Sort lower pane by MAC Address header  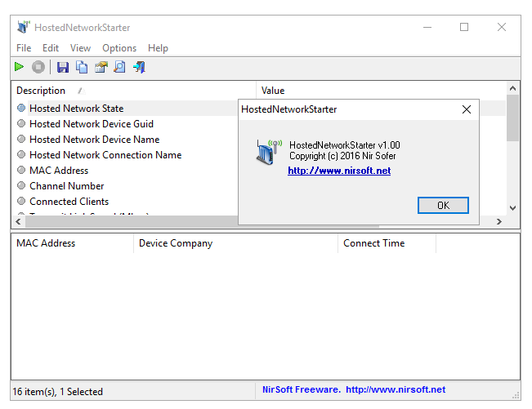coord(72,243)
